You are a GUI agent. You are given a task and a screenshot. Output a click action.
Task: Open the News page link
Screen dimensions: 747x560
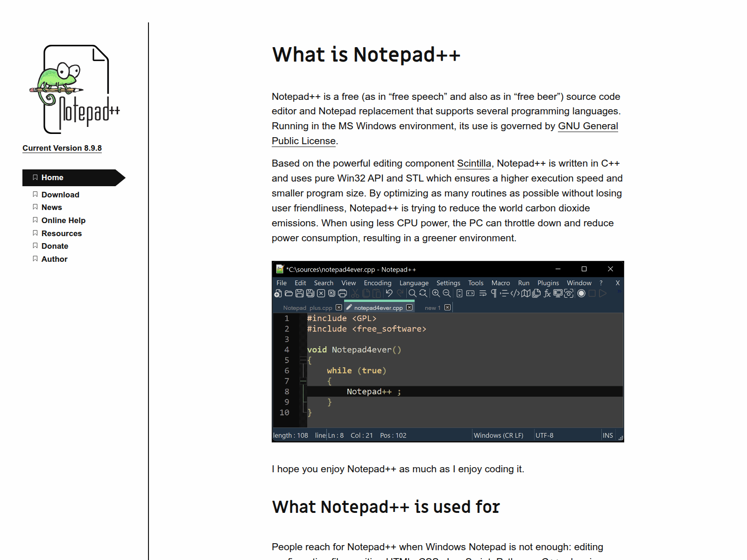[52, 207]
